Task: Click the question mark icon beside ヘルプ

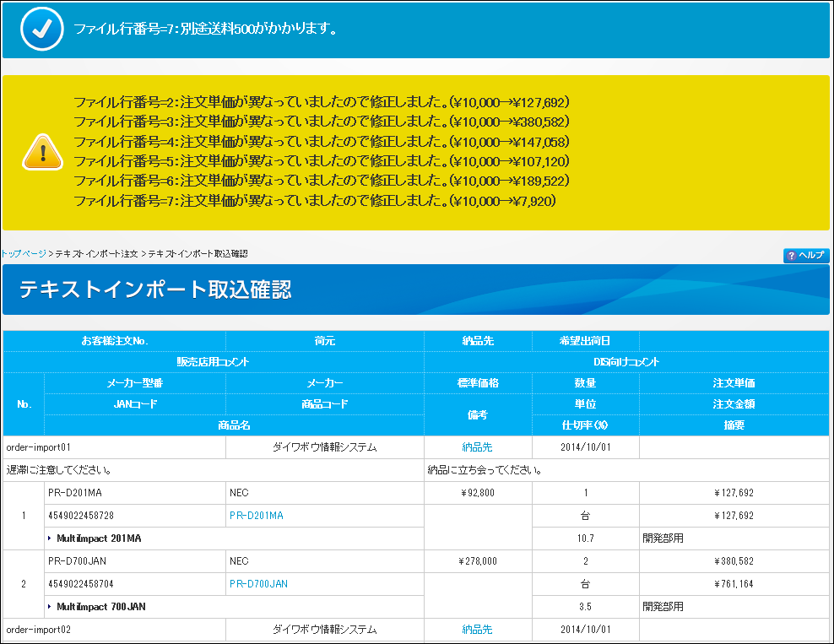Action: point(791,256)
